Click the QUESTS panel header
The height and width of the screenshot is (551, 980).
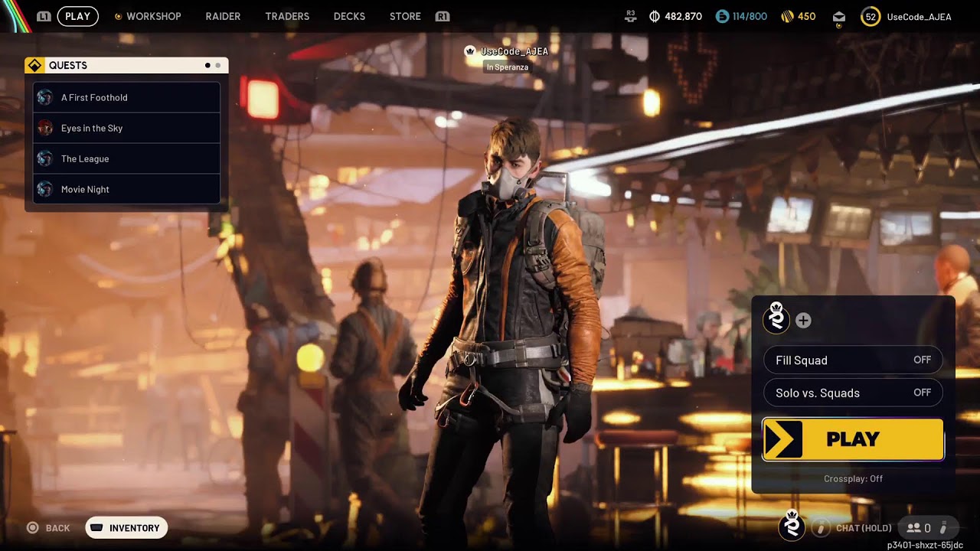[126, 65]
